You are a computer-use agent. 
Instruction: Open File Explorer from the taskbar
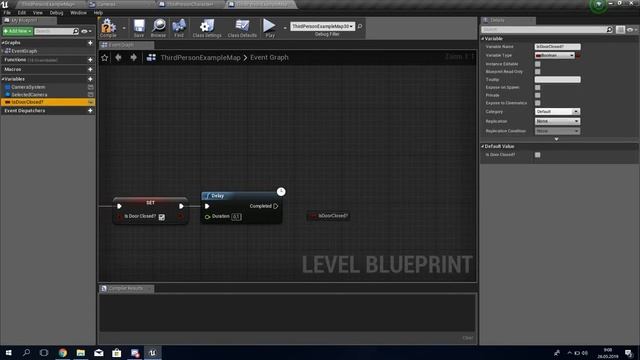click(x=80, y=353)
